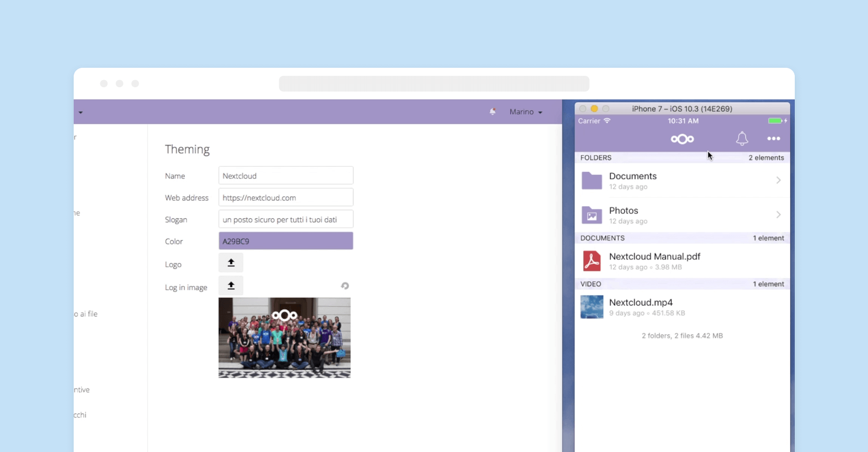Tap the bell icon in the iOS app
Screen dimensions: 868x452
pos(742,139)
